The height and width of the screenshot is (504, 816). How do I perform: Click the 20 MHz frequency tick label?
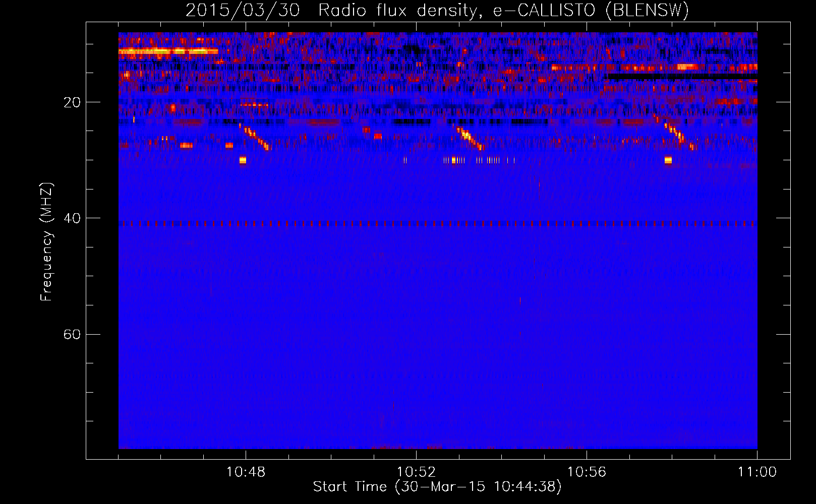(x=72, y=102)
